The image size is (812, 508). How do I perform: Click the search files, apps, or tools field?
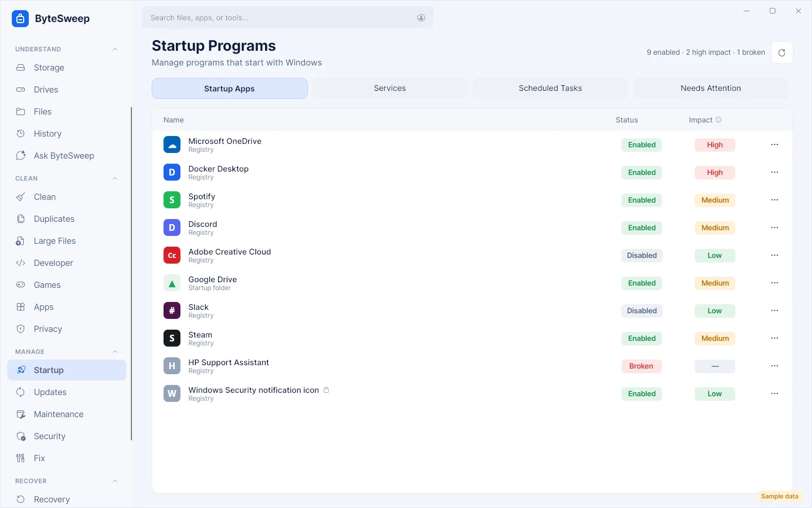288,18
